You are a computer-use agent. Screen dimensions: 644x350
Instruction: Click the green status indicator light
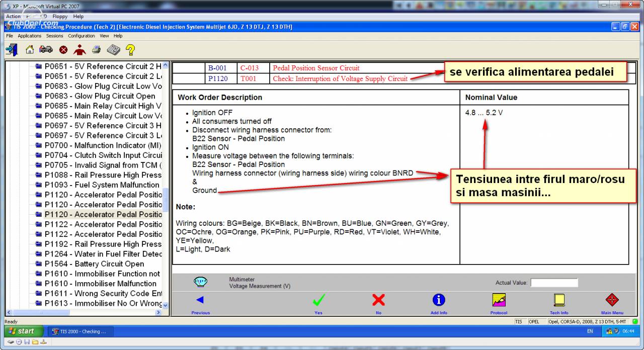click(635, 321)
